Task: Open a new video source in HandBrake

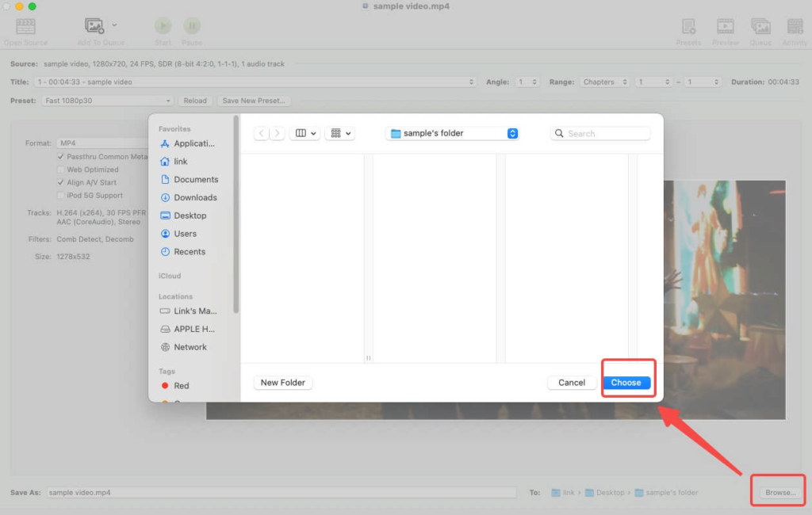Action: click(25, 25)
